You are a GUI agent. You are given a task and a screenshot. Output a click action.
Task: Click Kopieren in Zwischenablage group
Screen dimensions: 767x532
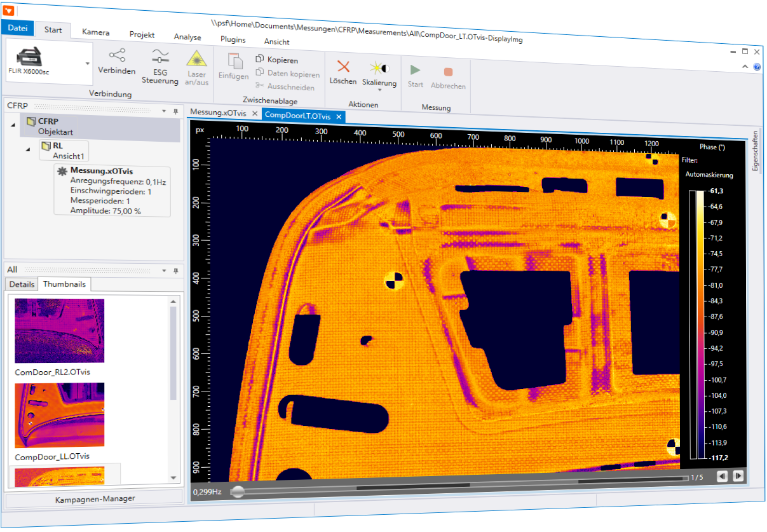277,60
